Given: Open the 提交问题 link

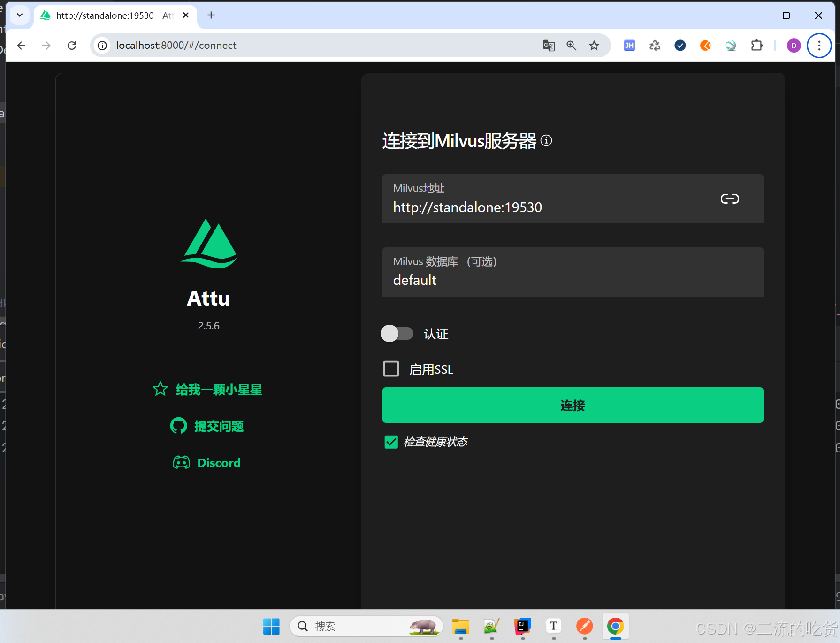Looking at the screenshot, I should 219,426.
